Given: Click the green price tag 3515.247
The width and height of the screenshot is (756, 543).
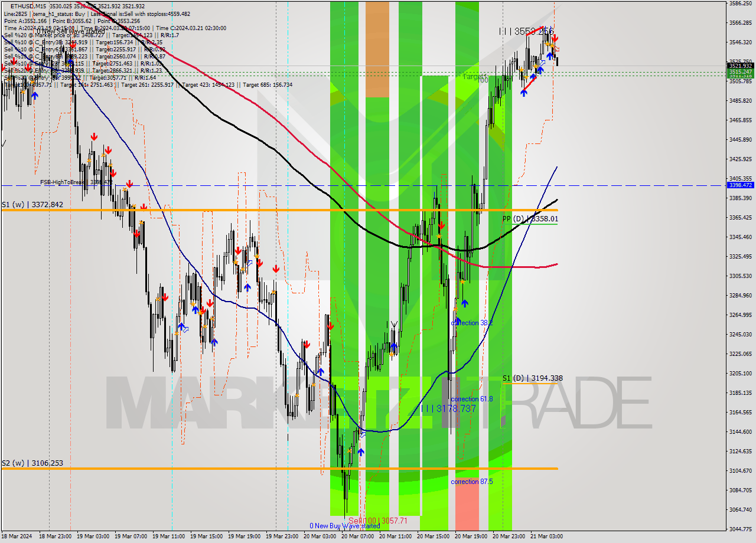Looking at the screenshot, I should 740,71.
